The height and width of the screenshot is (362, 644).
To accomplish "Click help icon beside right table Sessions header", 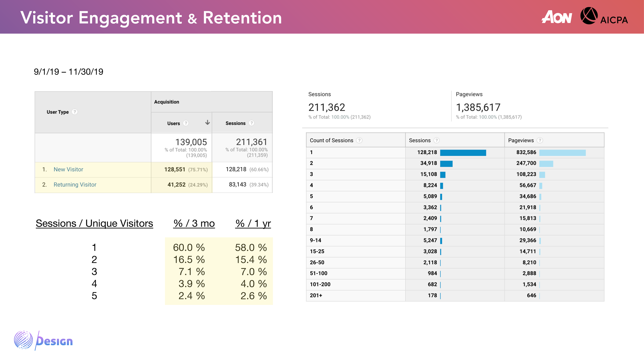I will [x=437, y=141].
